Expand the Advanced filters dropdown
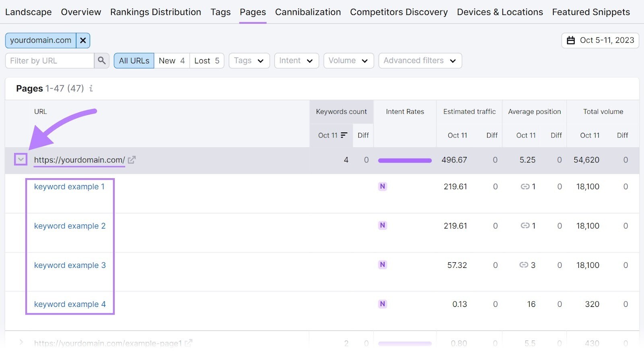This screenshot has height=352, width=644. click(x=420, y=61)
